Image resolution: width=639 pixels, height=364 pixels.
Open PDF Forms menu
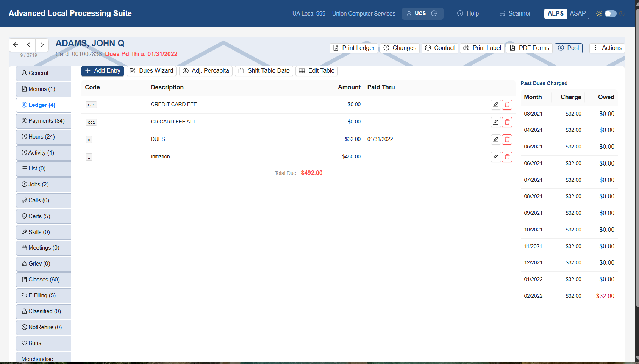[529, 48]
